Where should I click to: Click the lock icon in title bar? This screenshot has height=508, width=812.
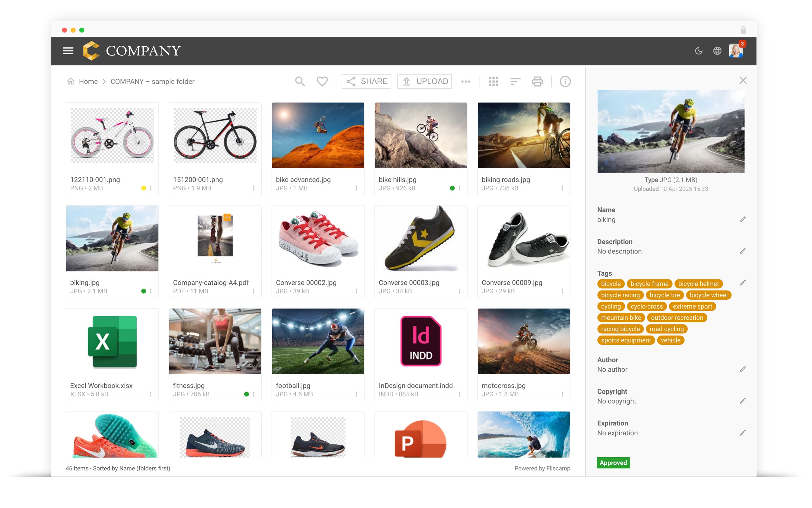click(x=743, y=30)
